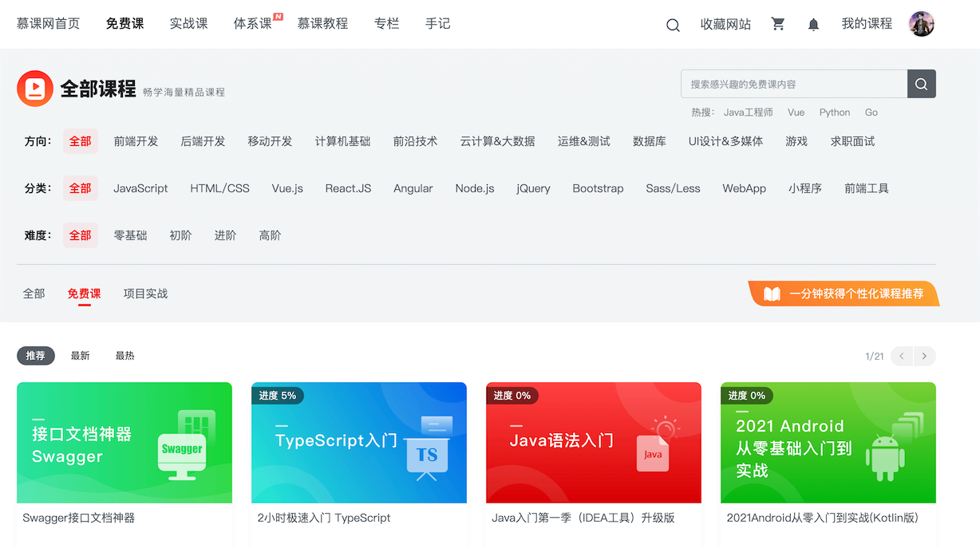This screenshot has height=548, width=980.
Task: Open the shopping cart icon
Action: point(778,24)
